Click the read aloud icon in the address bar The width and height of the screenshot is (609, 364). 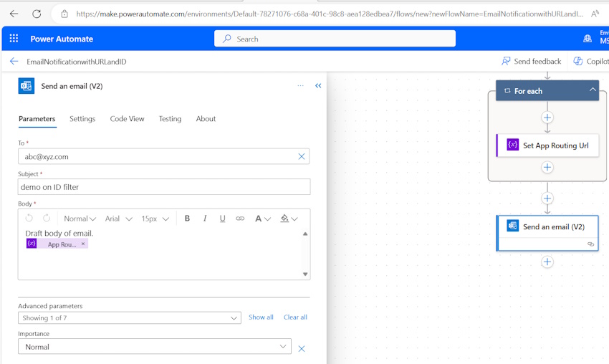595,14
